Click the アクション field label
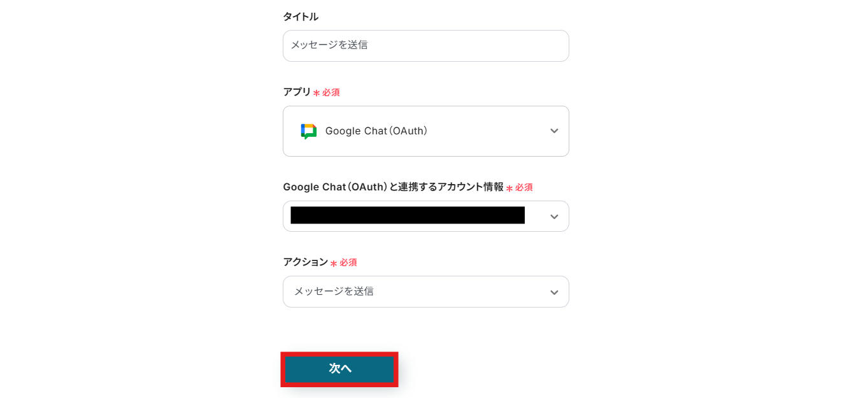Screen dimensions: 868x398 (x=305, y=262)
